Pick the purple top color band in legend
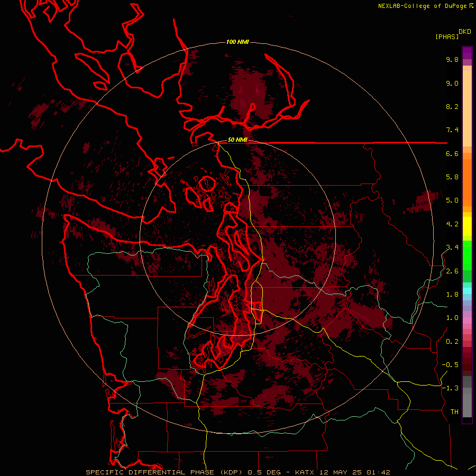Viewport: 476px width, 476px height. [467, 53]
